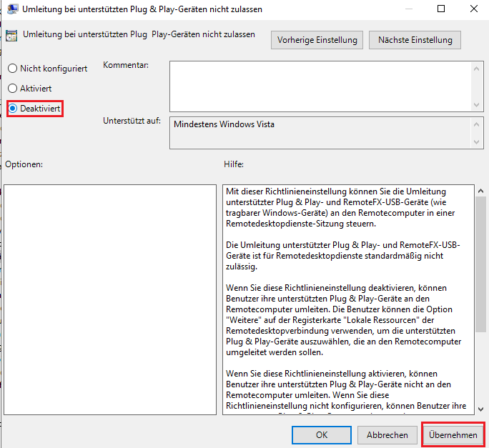Choose the 'Aktiviert' radio option
Image resolution: width=489 pixels, height=448 pixels.
pyautogui.click(x=12, y=89)
